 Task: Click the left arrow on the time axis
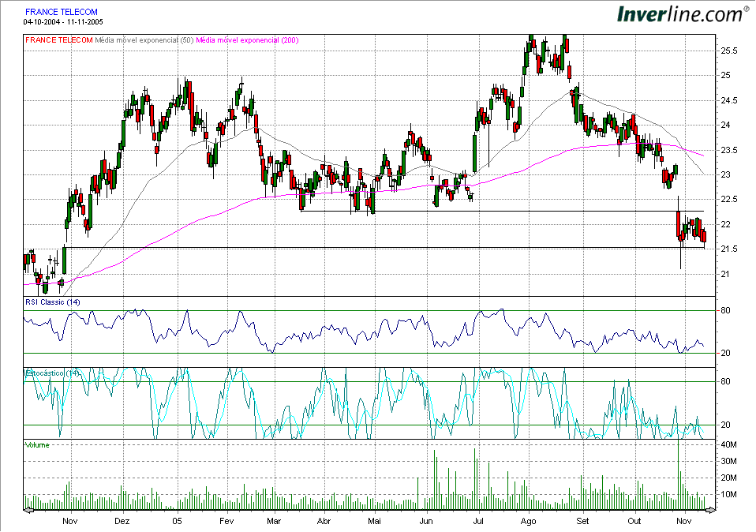(x=28, y=511)
